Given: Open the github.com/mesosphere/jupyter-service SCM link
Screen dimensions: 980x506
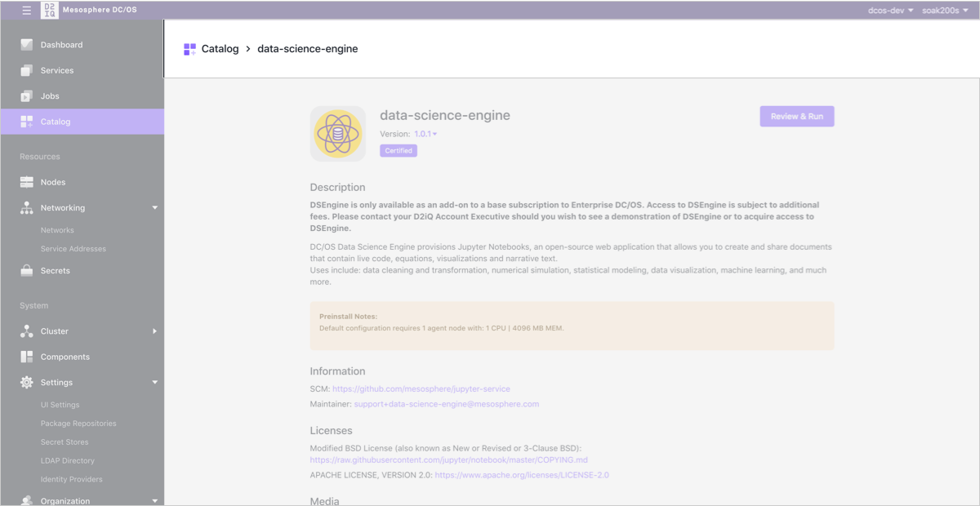Looking at the screenshot, I should [421, 388].
